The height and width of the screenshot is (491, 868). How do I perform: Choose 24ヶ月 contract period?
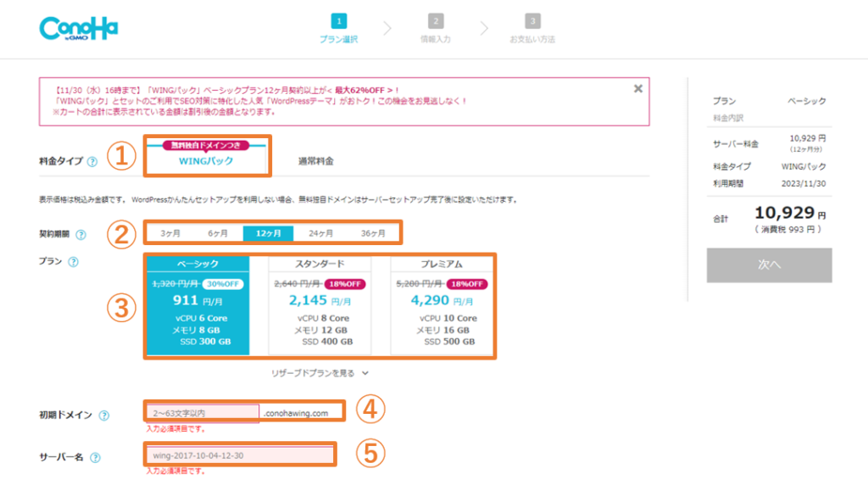coord(321,233)
